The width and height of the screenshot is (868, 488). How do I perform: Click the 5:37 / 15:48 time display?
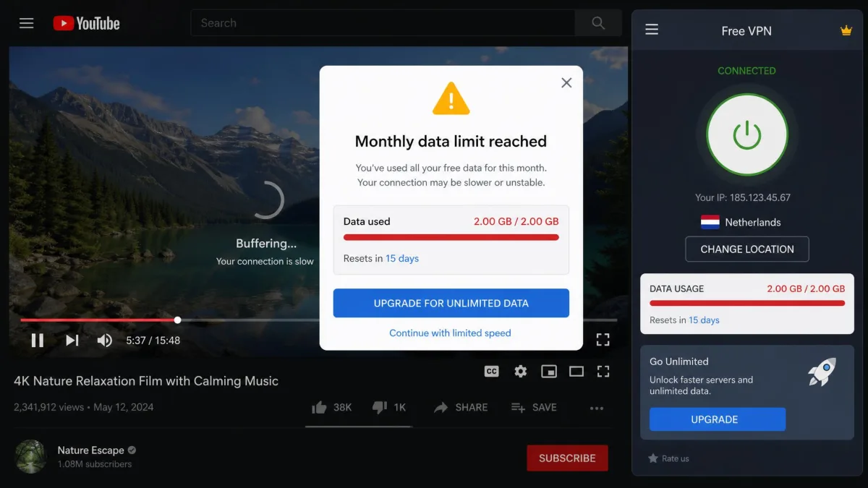click(x=153, y=340)
